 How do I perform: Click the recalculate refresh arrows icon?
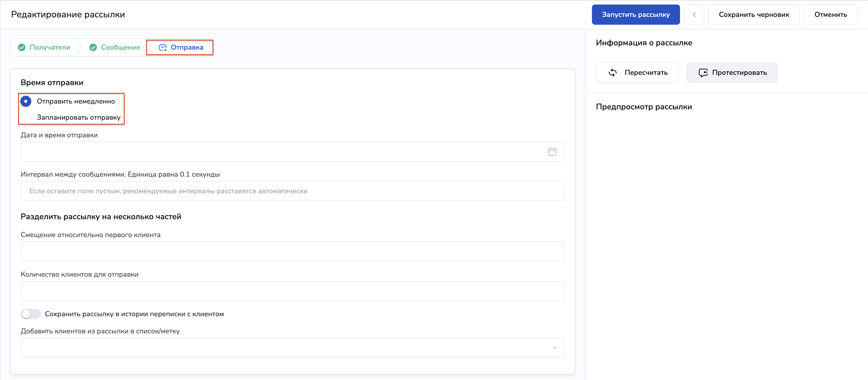[612, 73]
